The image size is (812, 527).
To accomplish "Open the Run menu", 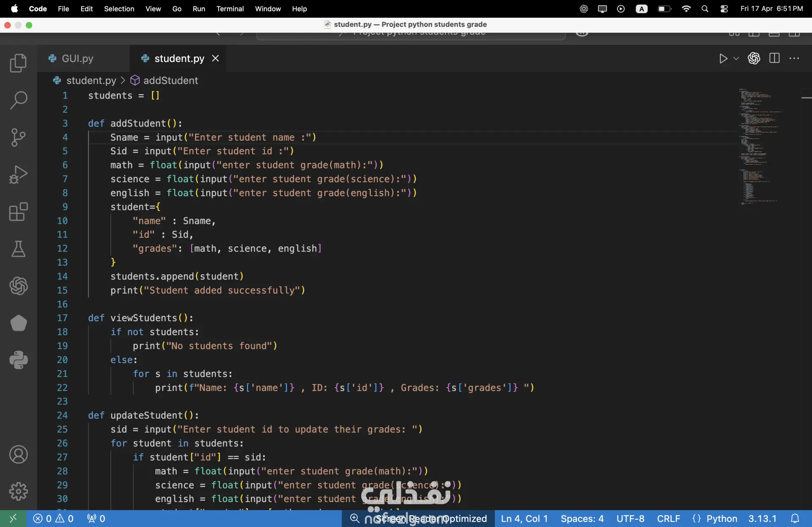I will point(199,8).
